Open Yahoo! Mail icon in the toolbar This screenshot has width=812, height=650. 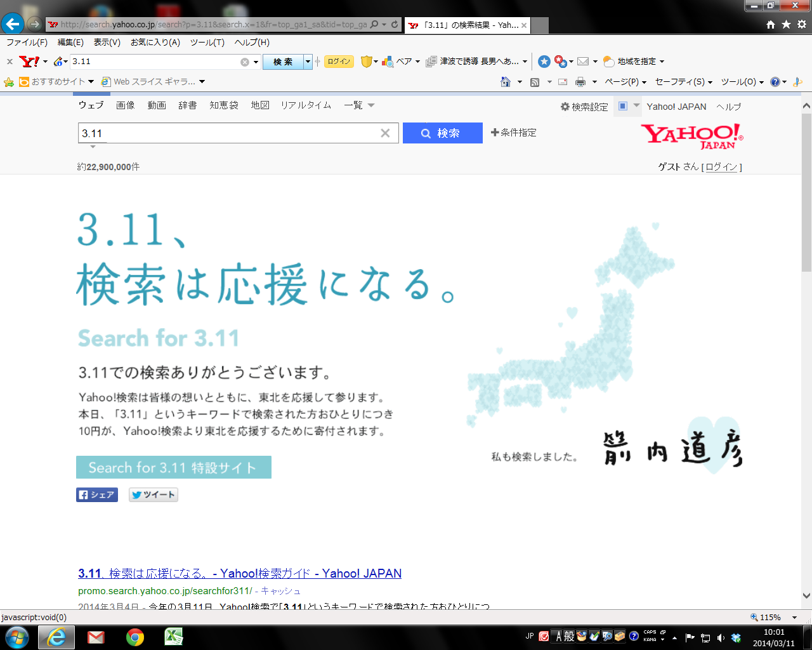(584, 61)
